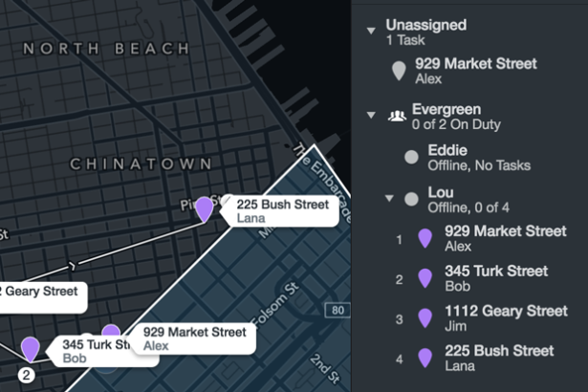This screenshot has height=392, width=588.
Task: Click purple pin beside 225 Bush Street in list
Action: click(425, 359)
